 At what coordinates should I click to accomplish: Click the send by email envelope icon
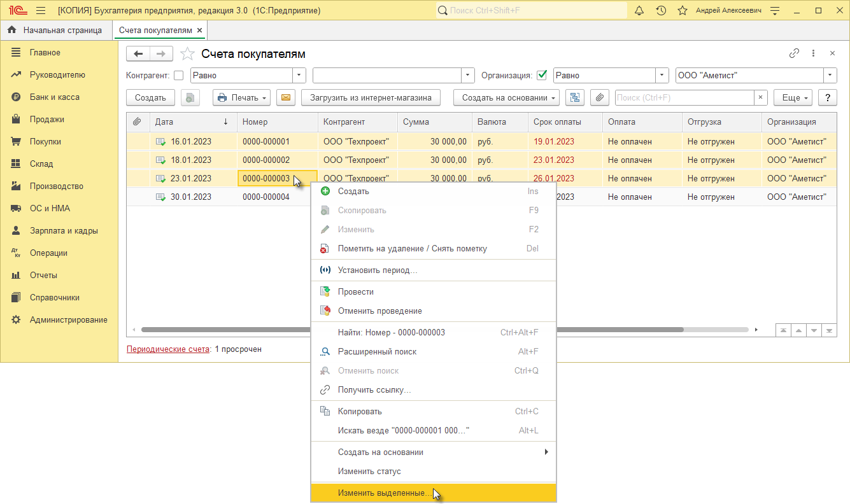pos(286,97)
